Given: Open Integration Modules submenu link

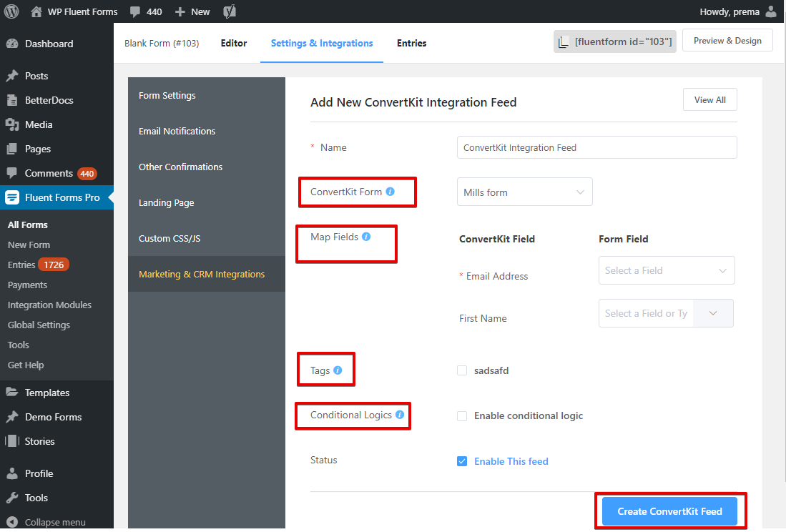Looking at the screenshot, I should click(49, 305).
